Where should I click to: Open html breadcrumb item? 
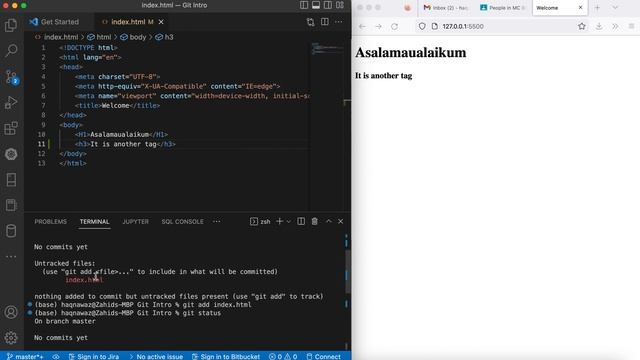99,37
